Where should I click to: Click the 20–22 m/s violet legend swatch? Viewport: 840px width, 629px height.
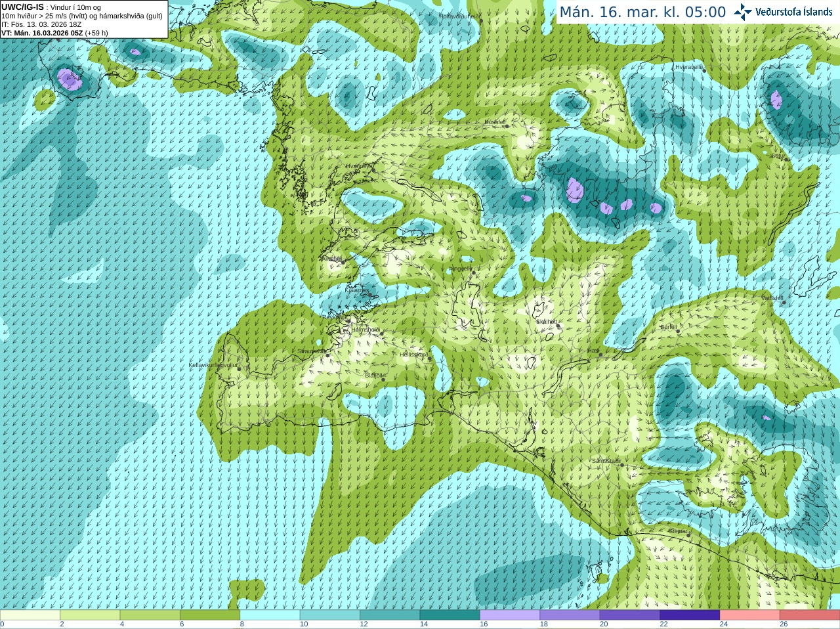pyautogui.click(x=630, y=615)
